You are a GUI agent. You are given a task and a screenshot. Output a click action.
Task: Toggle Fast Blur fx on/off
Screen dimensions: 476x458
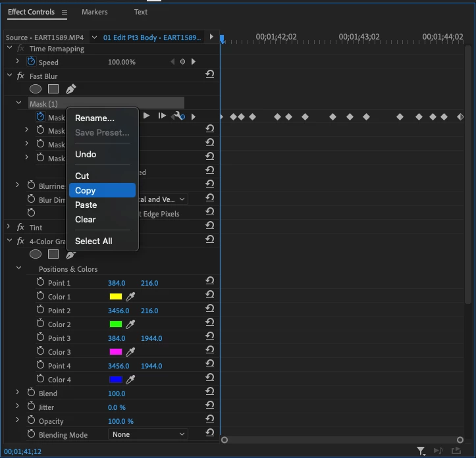click(x=20, y=76)
